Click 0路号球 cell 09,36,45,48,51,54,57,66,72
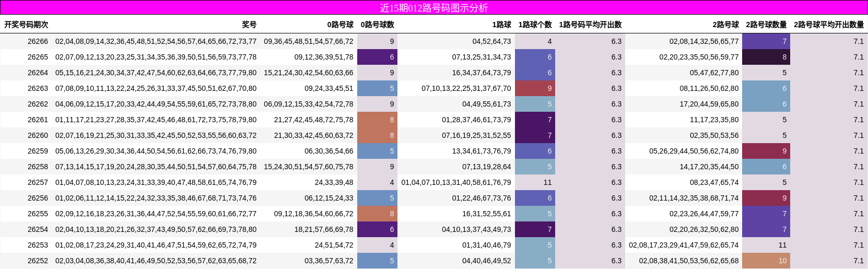Viewport: 868px width, 269px height. 309,41
